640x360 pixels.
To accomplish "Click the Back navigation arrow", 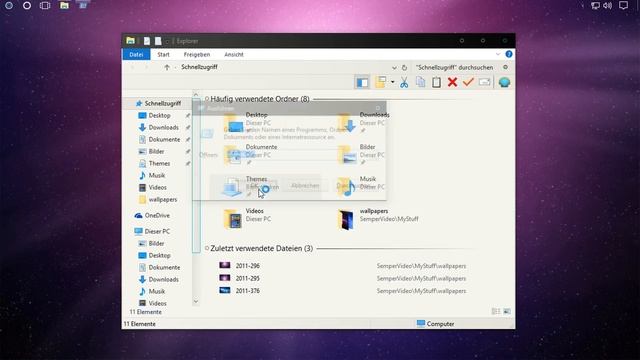I will (132, 67).
